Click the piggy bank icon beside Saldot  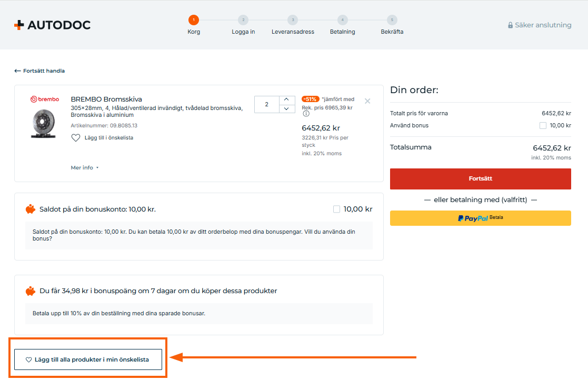click(x=31, y=209)
